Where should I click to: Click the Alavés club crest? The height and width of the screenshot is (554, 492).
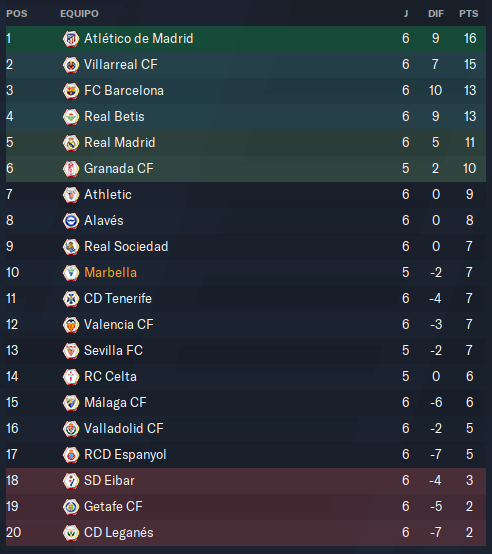[x=71, y=221]
